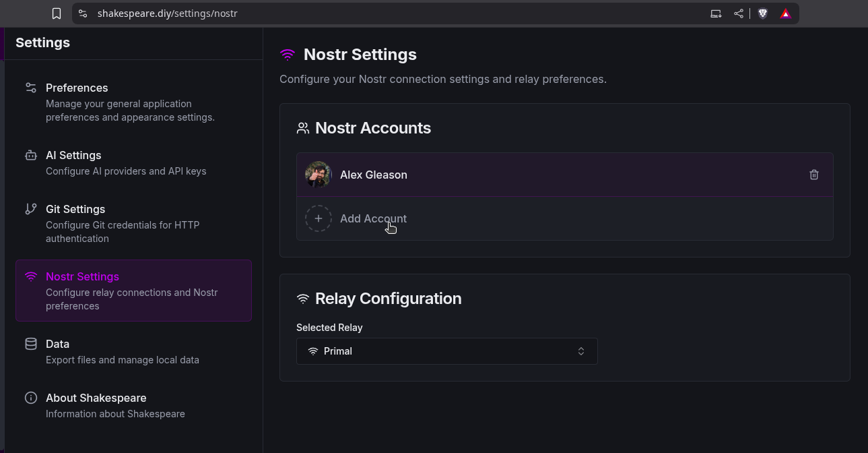Open AI Settings page

[133, 162]
